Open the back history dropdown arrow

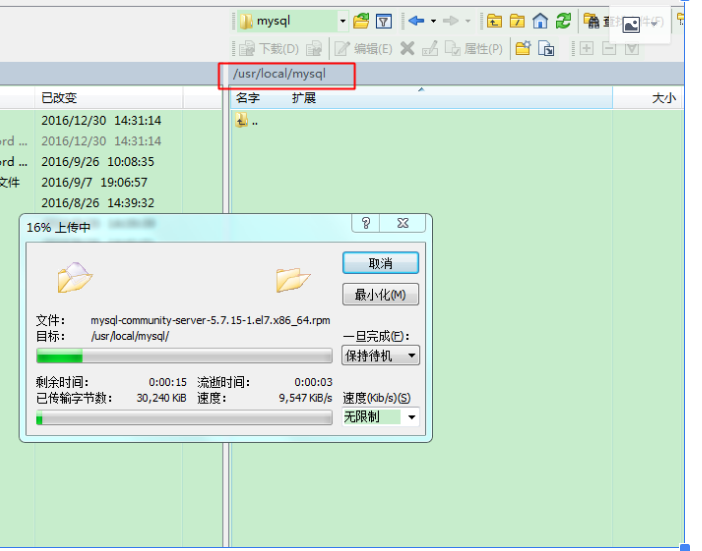(433, 21)
